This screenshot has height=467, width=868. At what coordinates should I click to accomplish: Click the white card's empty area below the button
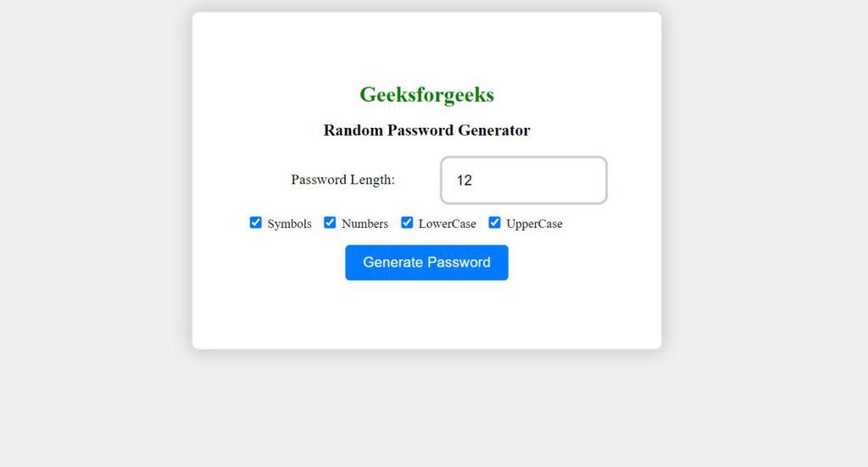click(427, 314)
